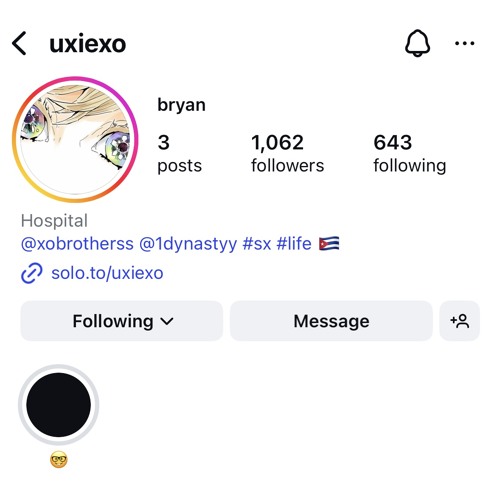View the story via profile picture ring
This screenshot has height=500, width=500.
tap(75, 139)
